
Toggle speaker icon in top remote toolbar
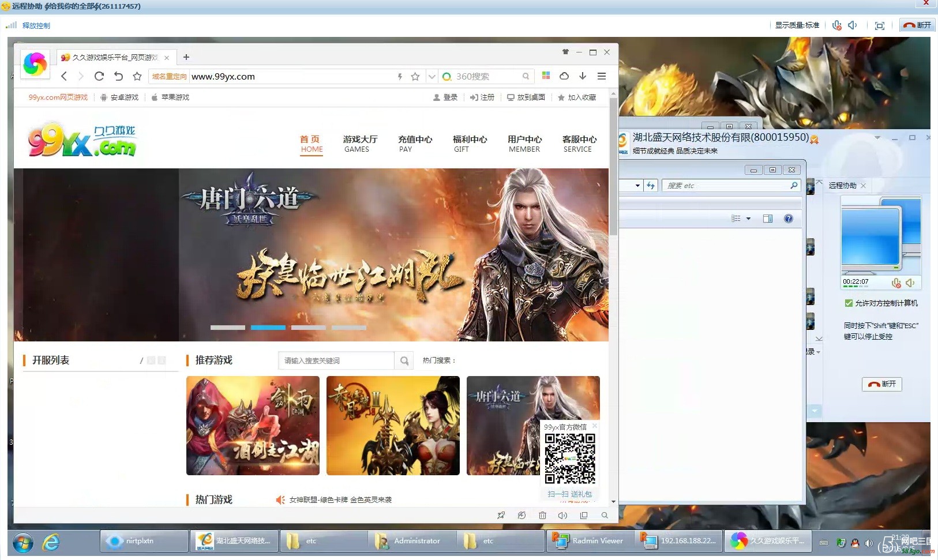coord(853,25)
